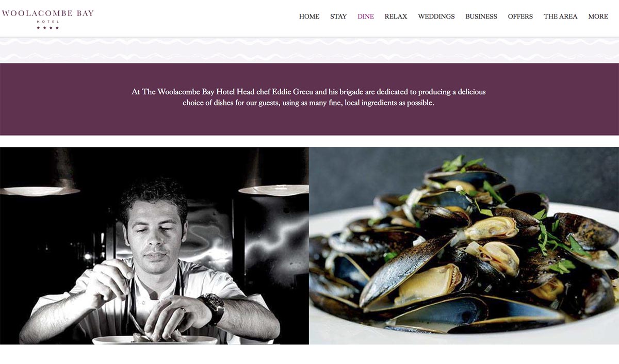This screenshot has height=364, width=619.
Task: Click the wavy pattern strip below the header
Action: (x=309, y=50)
